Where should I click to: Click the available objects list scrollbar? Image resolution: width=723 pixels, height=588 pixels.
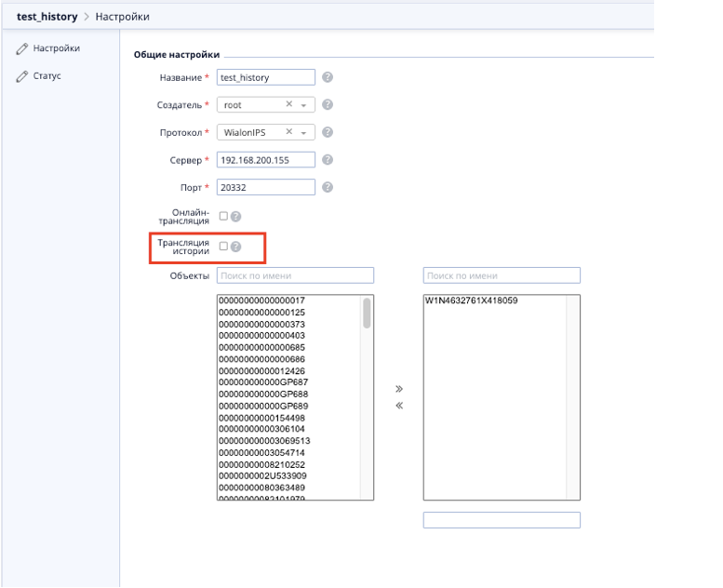click(x=368, y=313)
